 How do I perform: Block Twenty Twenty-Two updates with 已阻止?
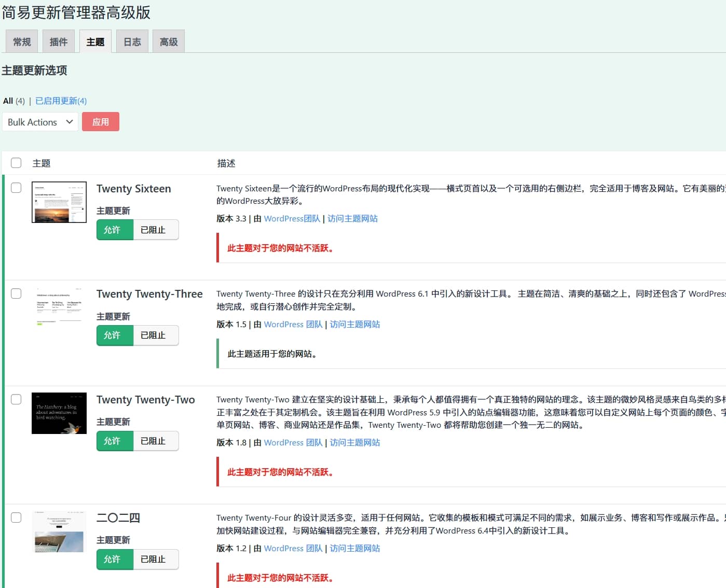[x=153, y=441]
